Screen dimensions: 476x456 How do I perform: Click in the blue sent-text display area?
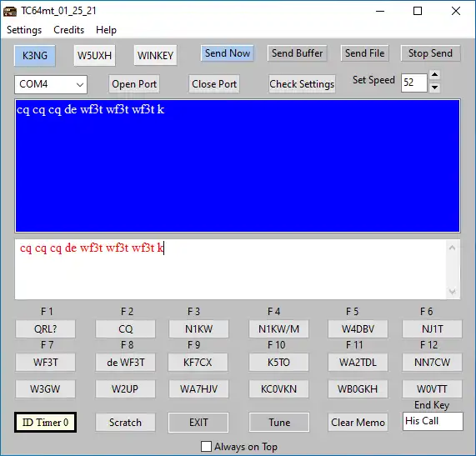238,166
